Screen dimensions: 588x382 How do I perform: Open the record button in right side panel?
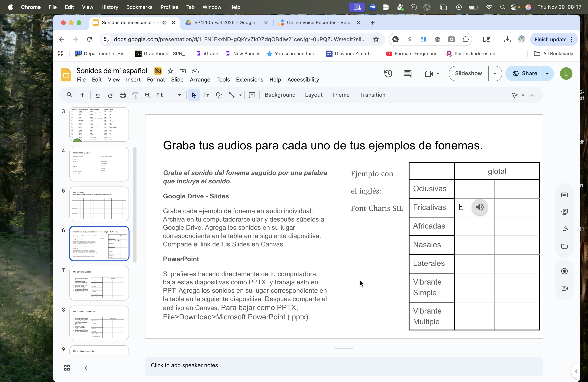[x=564, y=271]
